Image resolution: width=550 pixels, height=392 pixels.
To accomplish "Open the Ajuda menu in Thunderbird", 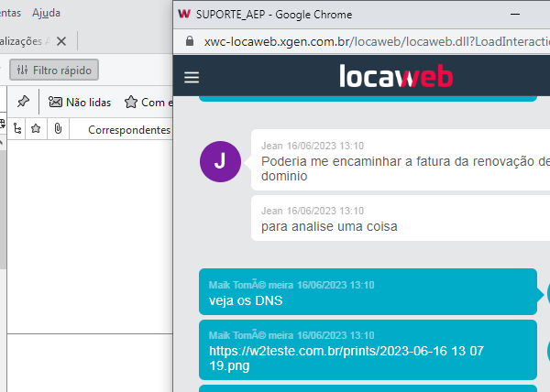I will point(47,13).
